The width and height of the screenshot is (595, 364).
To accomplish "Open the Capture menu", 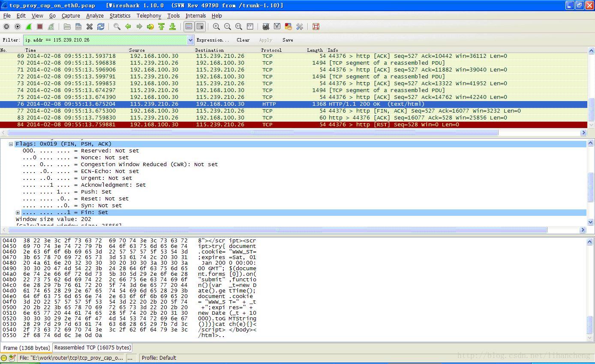I will pyautogui.click(x=71, y=16).
